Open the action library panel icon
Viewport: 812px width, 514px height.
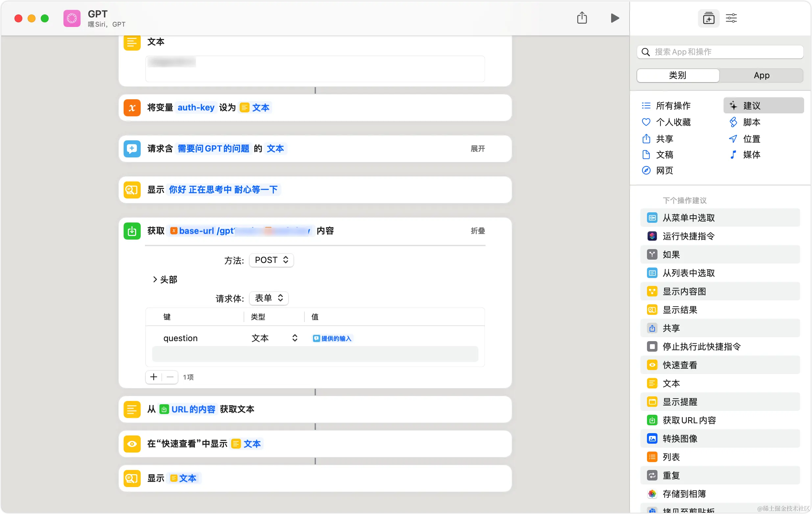(708, 18)
